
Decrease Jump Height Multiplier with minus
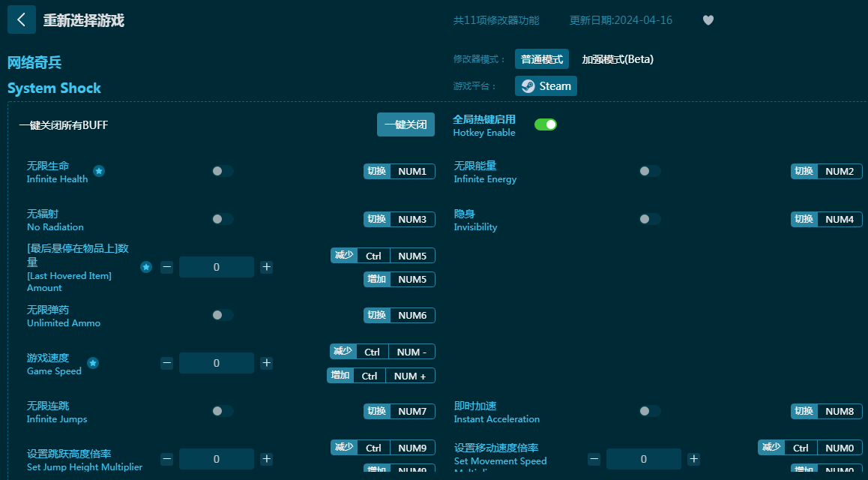pyautogui.click(x=166, y=459)
